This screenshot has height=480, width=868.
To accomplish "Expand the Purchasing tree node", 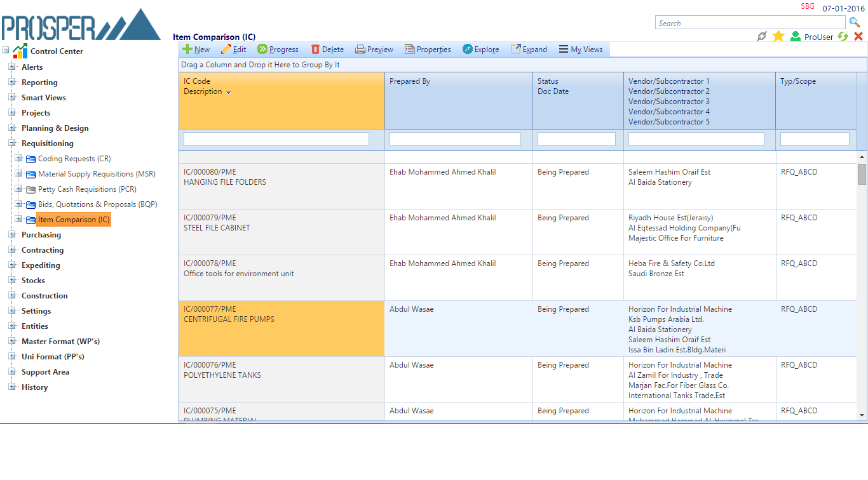I will pyautogui.click(x=12, y=234).
